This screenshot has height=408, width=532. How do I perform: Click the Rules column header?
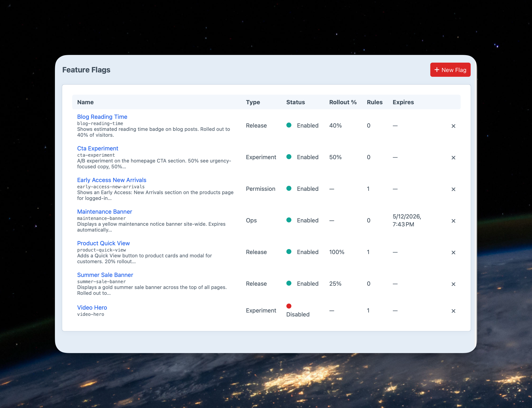(x=375, y=102)
